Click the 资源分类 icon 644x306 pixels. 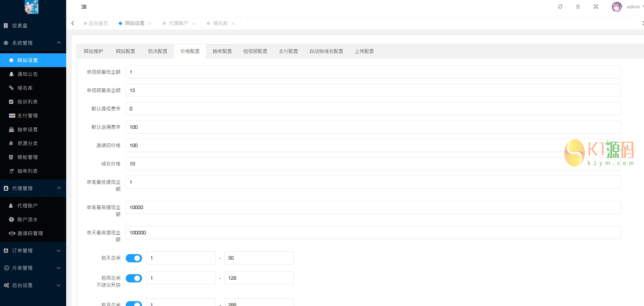pyautogui.click(x=11, y=143)
